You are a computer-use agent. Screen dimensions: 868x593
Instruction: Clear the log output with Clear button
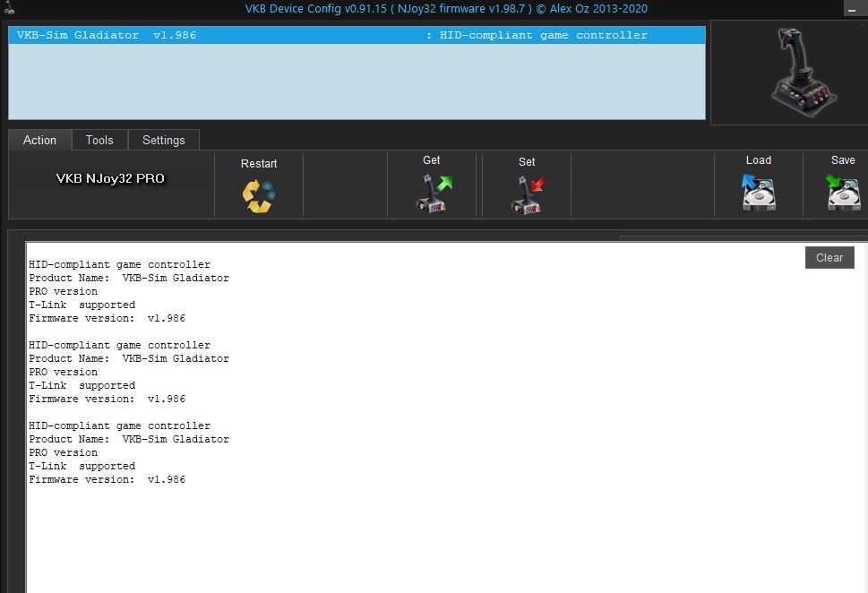tap(829, 257)
